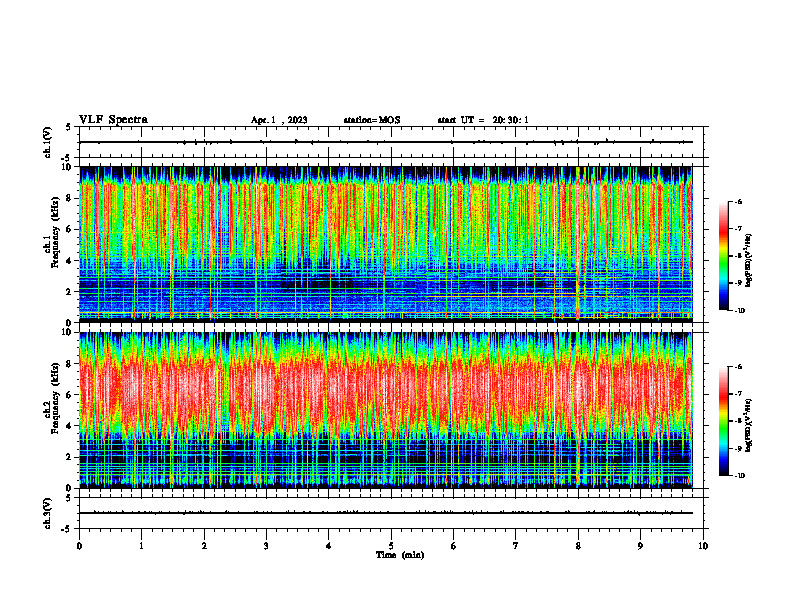Click time-axis tick label "4"
Image resolution: width=792 pixels, height=612 pixels.
click(329, 546)
